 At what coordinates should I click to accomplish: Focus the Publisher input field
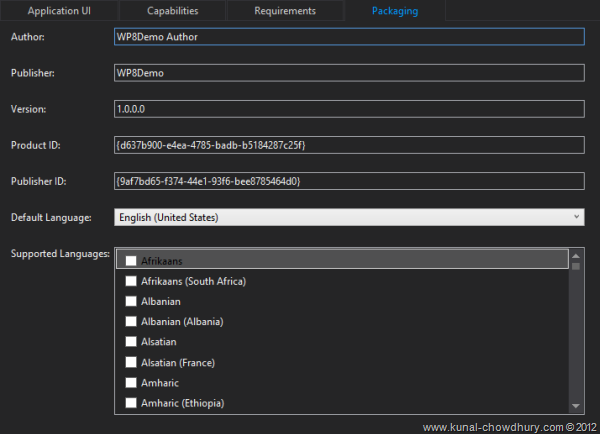[349, 73]
